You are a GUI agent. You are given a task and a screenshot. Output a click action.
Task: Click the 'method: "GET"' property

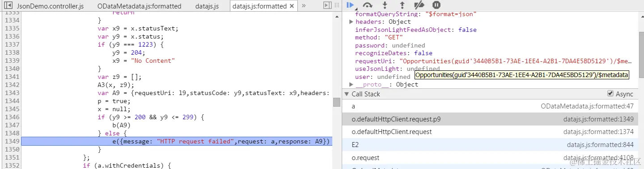[x=379, y=37]
